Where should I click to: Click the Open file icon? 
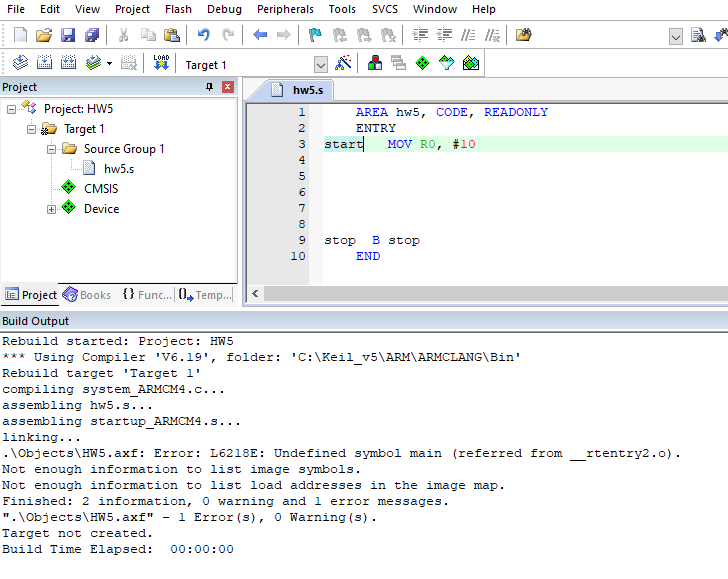coord(44,35)
